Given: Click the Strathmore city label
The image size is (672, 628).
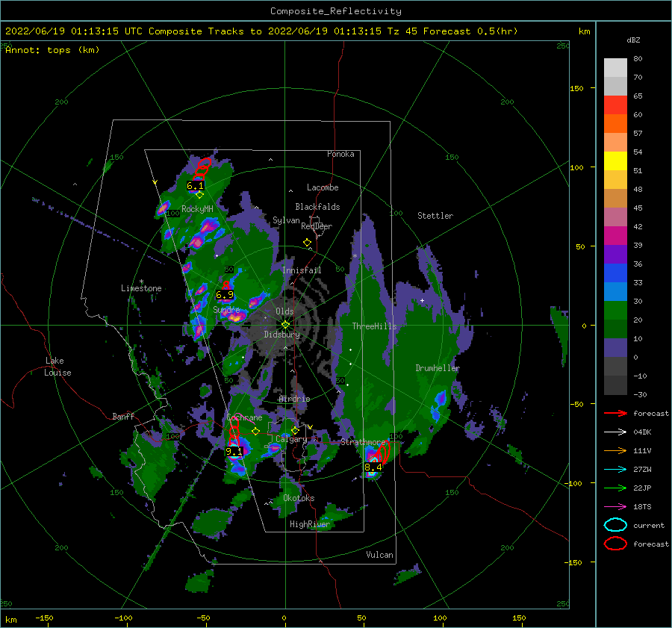Looking at the screenshot, I should coord(363,442).
